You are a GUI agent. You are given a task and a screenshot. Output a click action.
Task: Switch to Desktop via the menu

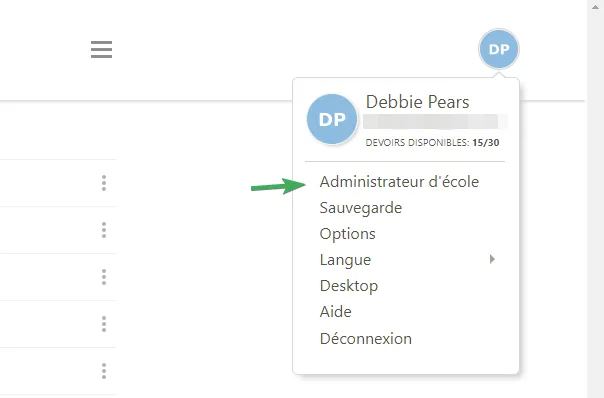(349, 286)
